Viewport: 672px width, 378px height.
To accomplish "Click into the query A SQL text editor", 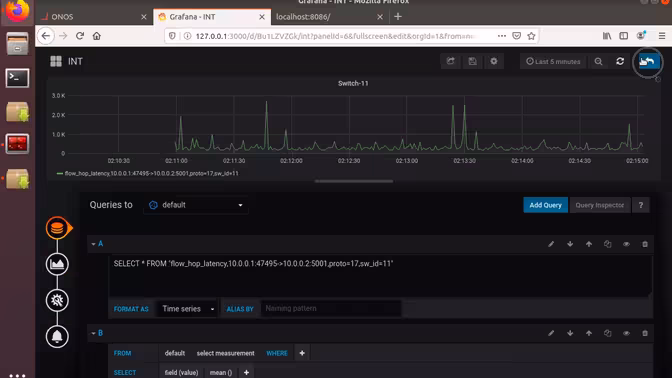I will click(x=381, y=275).
